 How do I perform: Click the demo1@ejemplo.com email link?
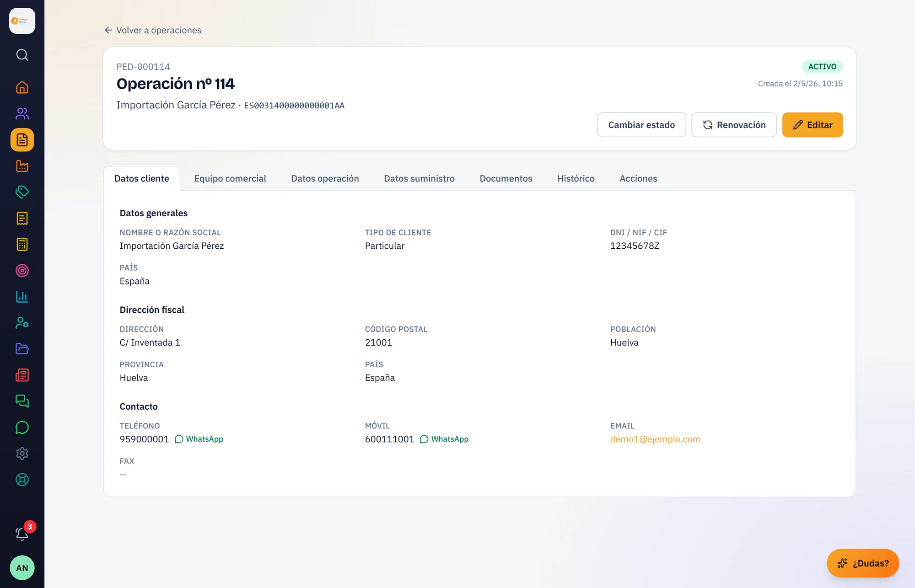655,439
